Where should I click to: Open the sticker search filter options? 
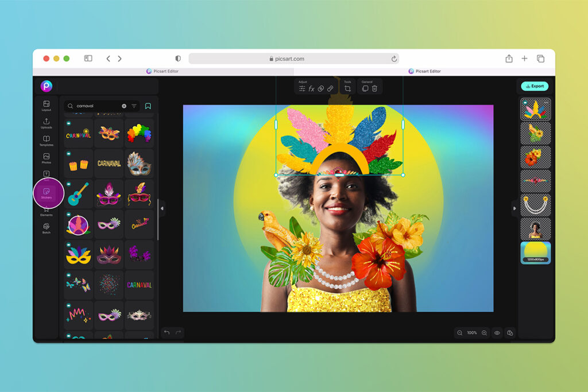click(134, 106)
